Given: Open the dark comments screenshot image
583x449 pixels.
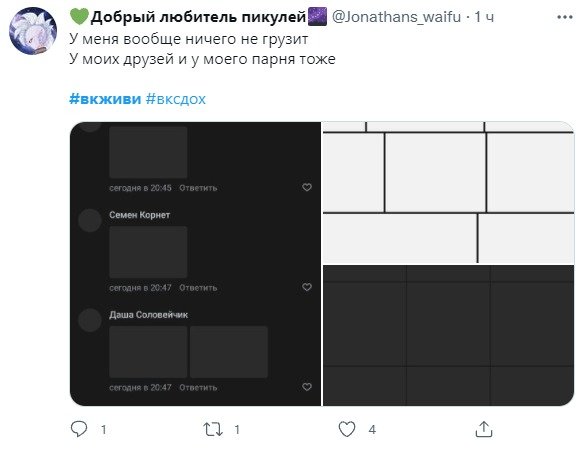Looking at the screenshot, I should (x=195, y=264).
